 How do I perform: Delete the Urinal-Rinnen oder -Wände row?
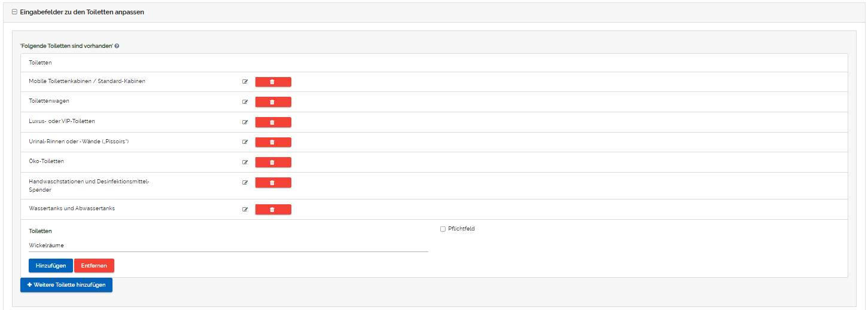click(273, 142)
